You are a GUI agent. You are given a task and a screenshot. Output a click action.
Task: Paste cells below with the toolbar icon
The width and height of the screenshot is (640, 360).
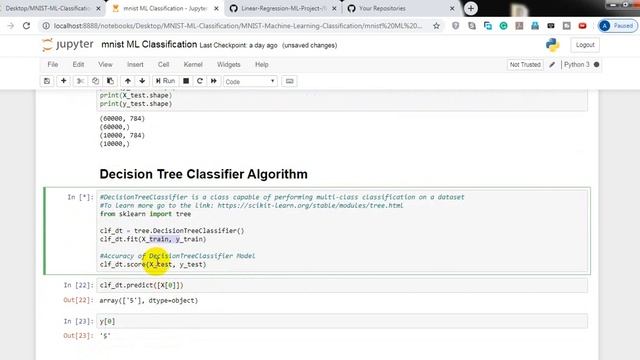click(x=110, y=81)
